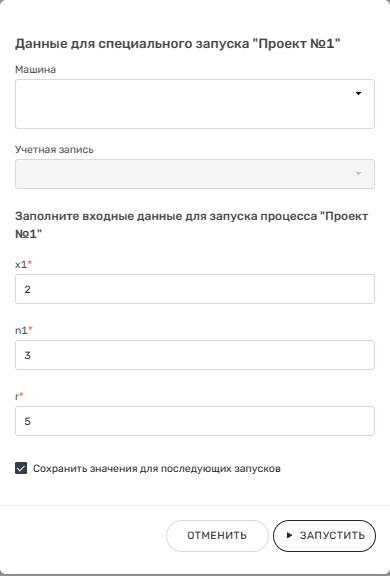390x576 pixels.
Task: Uncheck Сохранить значения для последующих запусков checkbox
Action: click(x=21, y=468)
